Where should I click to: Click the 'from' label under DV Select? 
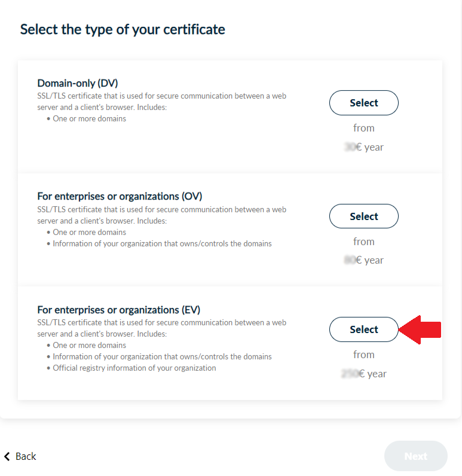363,128
